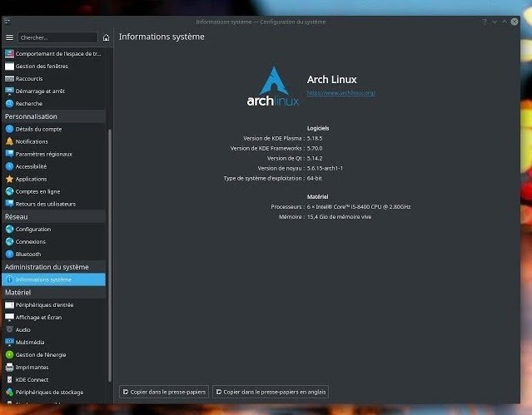Click the home icon next to search
This screenshot has width=532, height=415.
click(107, 37)
